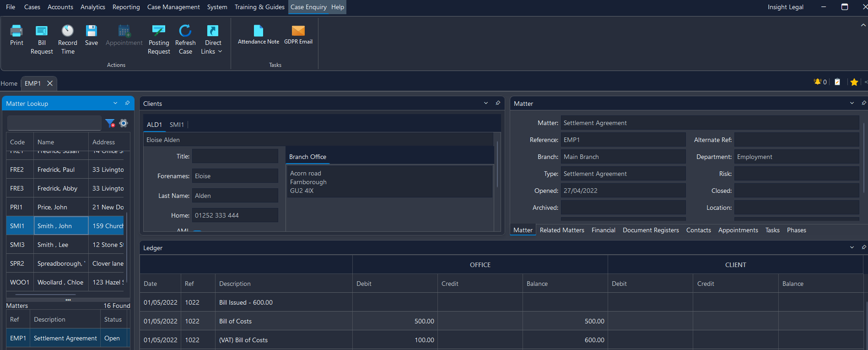
Task: Open the Reporting menu
Action: [126, 7]
